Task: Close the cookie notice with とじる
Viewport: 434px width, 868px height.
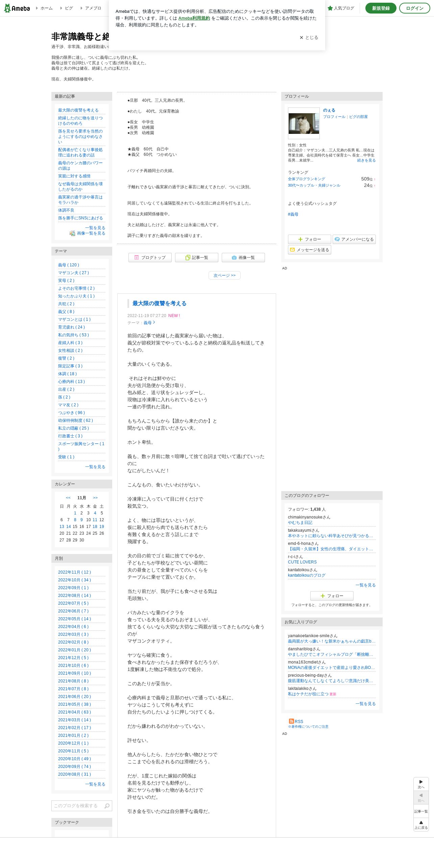Action: 309,38
